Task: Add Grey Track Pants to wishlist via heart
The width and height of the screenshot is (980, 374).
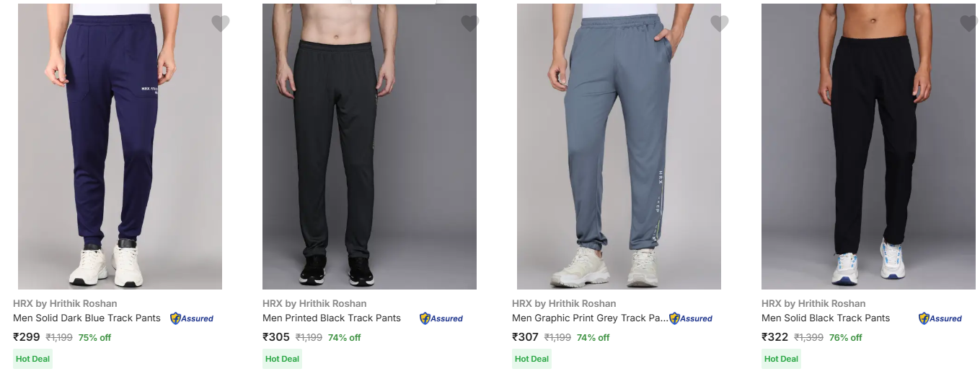Action: (x=719, y=24)
